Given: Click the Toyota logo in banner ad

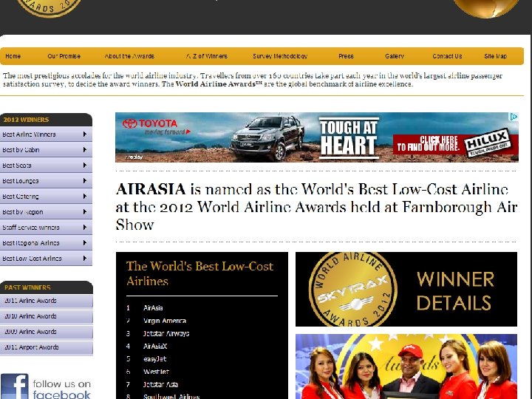Looking at the screenshot, I should (x=150, y=123).
